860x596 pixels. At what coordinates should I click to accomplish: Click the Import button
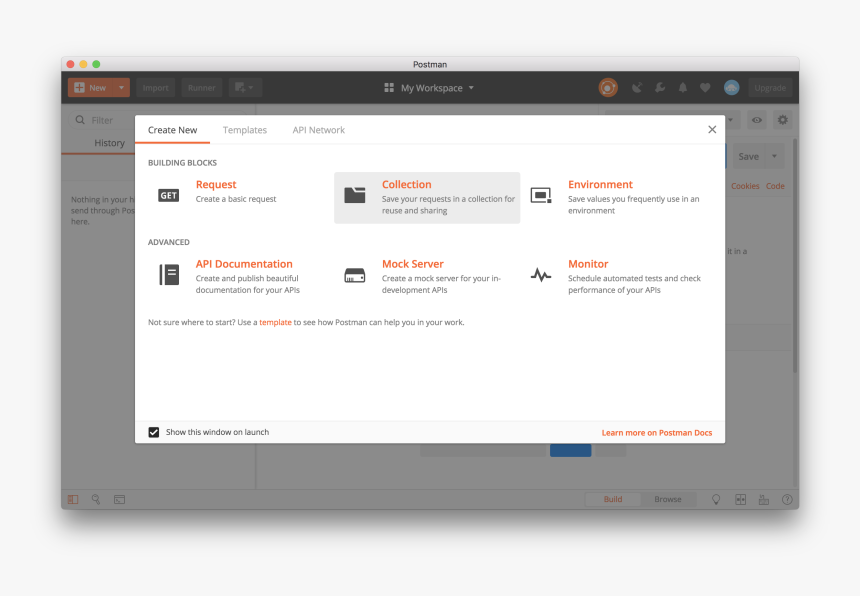(155, 88)
